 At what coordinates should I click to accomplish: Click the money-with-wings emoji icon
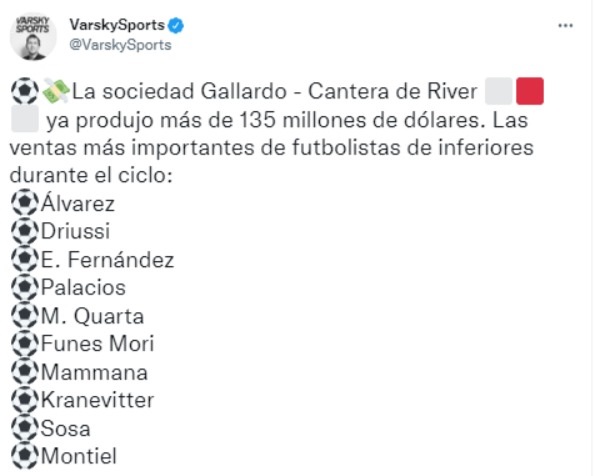pyautogui.click(x=56, y=91)
